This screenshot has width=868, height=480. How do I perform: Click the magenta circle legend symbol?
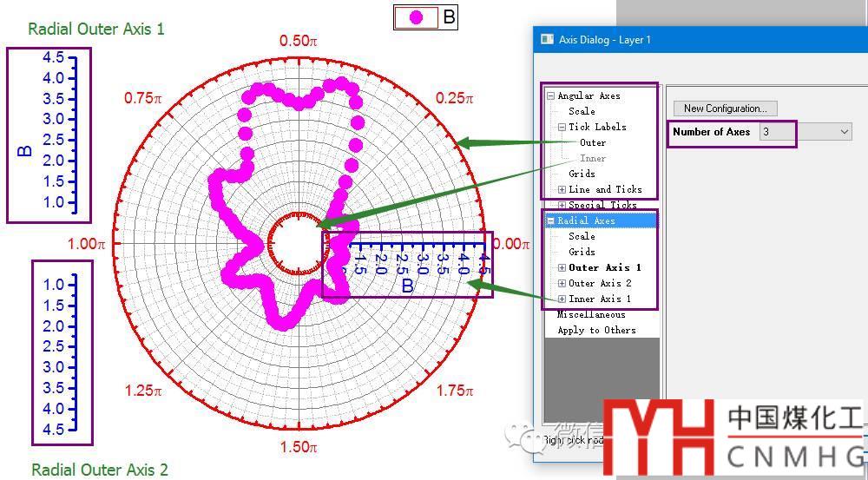pos(417,17)
